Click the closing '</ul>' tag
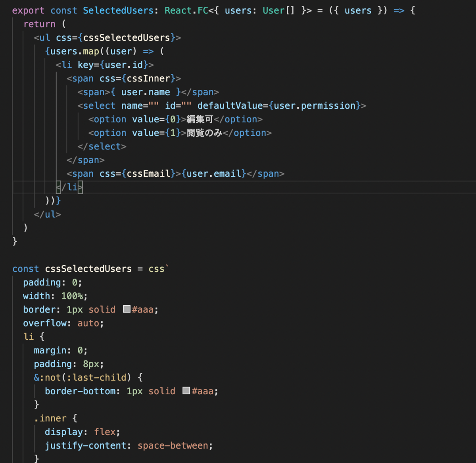The width and height of the screenshot is (476, 463). [48, 214]
